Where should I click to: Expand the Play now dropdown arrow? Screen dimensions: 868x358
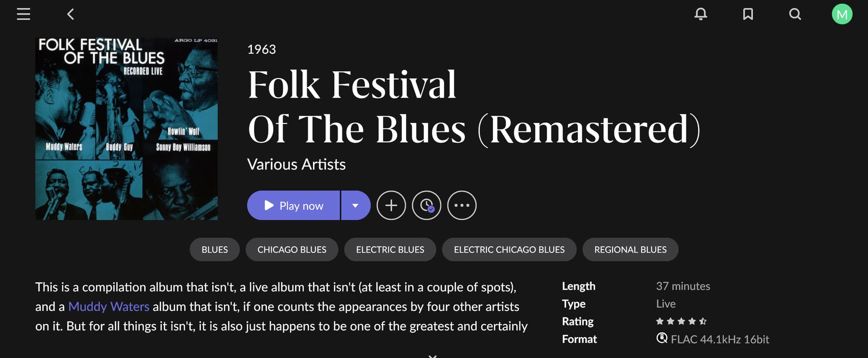point(355,206)
